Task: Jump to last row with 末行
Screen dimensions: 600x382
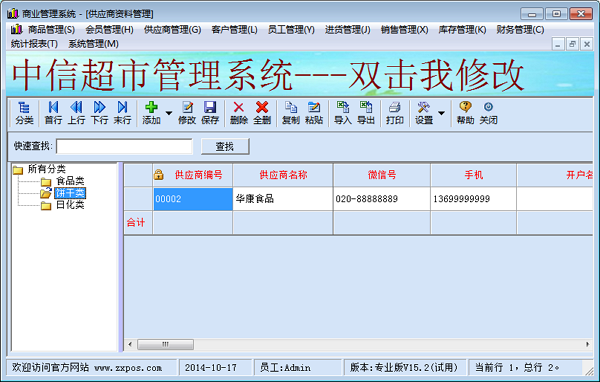Action: (x=122, y=113)
